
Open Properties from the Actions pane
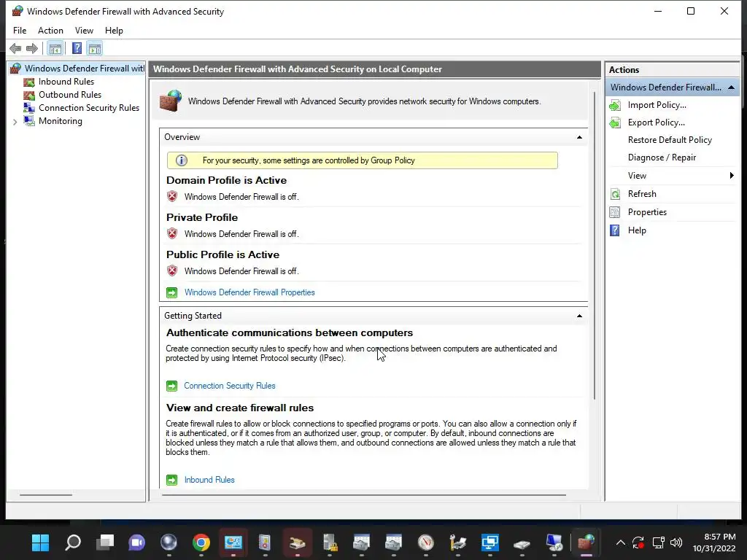tap(647, 212)
